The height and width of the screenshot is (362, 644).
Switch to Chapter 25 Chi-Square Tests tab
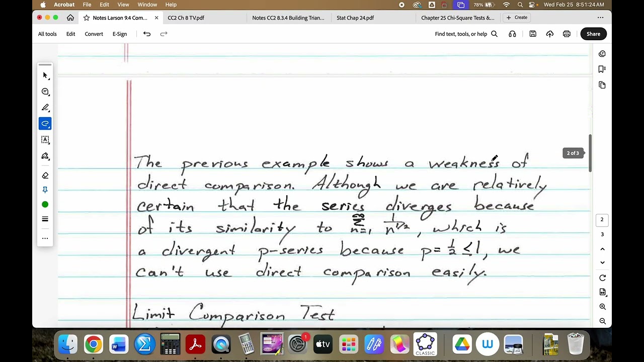point(458,18)
